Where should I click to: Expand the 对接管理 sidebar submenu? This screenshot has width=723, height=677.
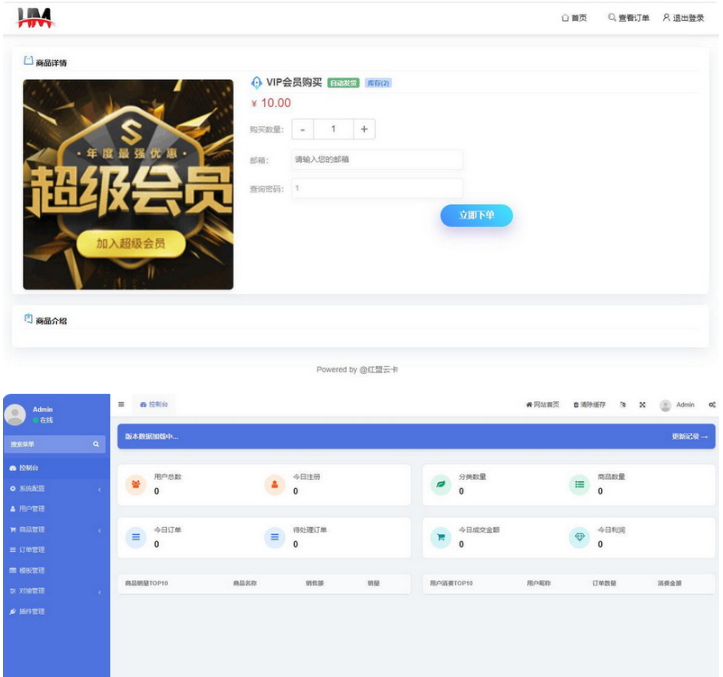tap(54, 590)
